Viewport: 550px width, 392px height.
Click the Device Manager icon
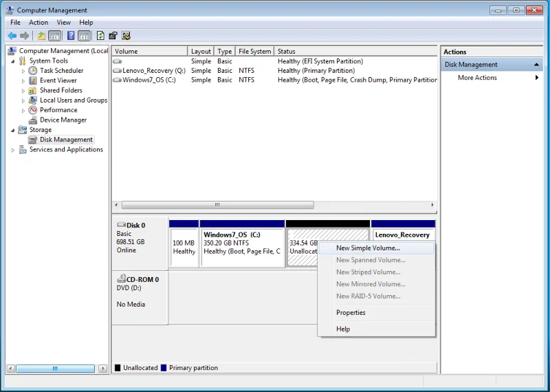click(32, 120)
